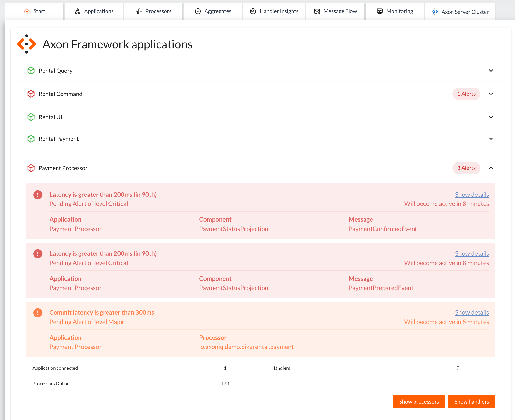Open the Aggregates tab
Screen dimensions: 515x420
coord(213,11)
